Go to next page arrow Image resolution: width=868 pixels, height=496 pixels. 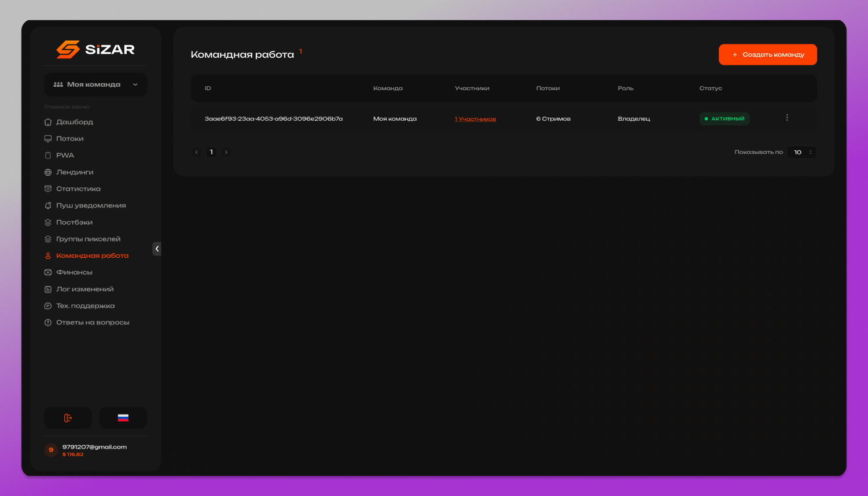tap(226, 152)
